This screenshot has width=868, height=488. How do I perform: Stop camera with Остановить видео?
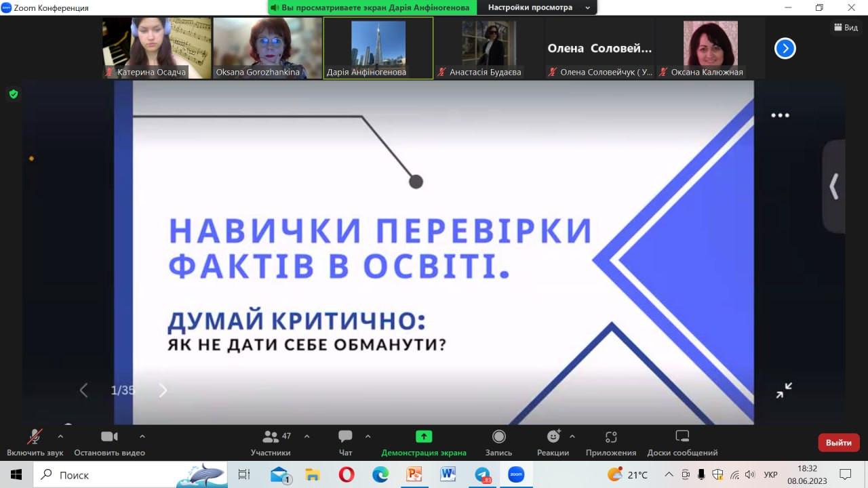pos(109,443)
